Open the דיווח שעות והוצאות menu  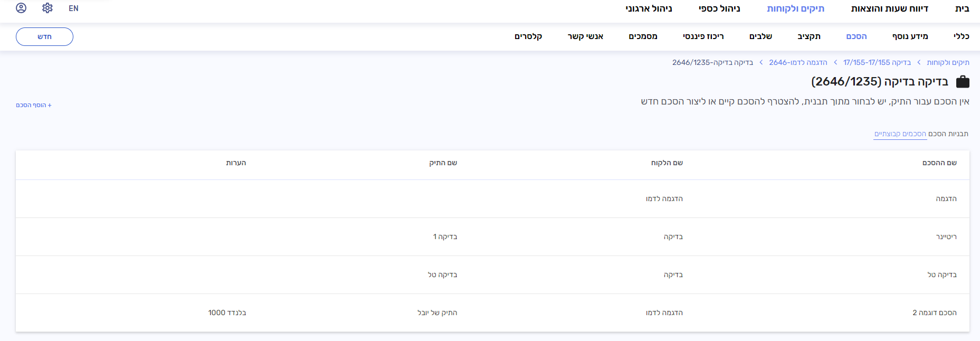pyautogui.click(x=889, y=8)
